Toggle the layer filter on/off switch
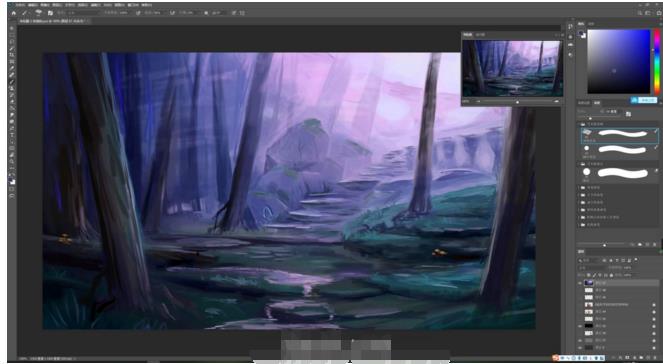This screenshot has width=663, height=364. pyautogui.click(x=636, y=260)
